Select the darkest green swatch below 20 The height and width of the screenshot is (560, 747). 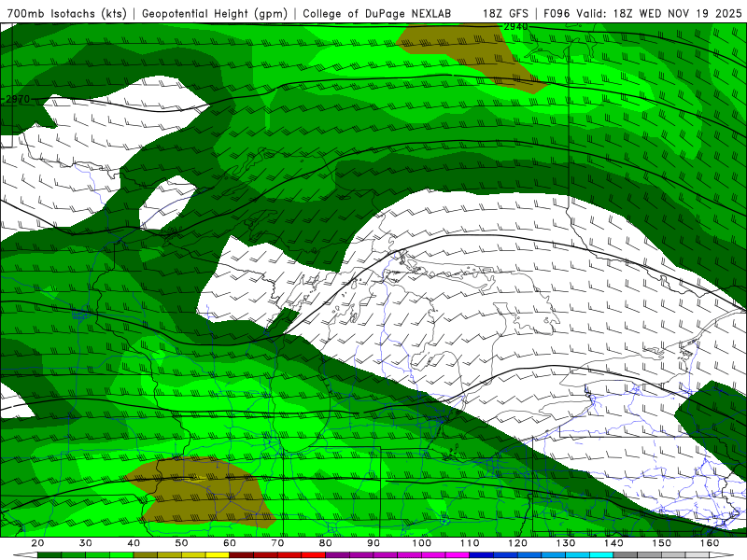coord(49,555)
